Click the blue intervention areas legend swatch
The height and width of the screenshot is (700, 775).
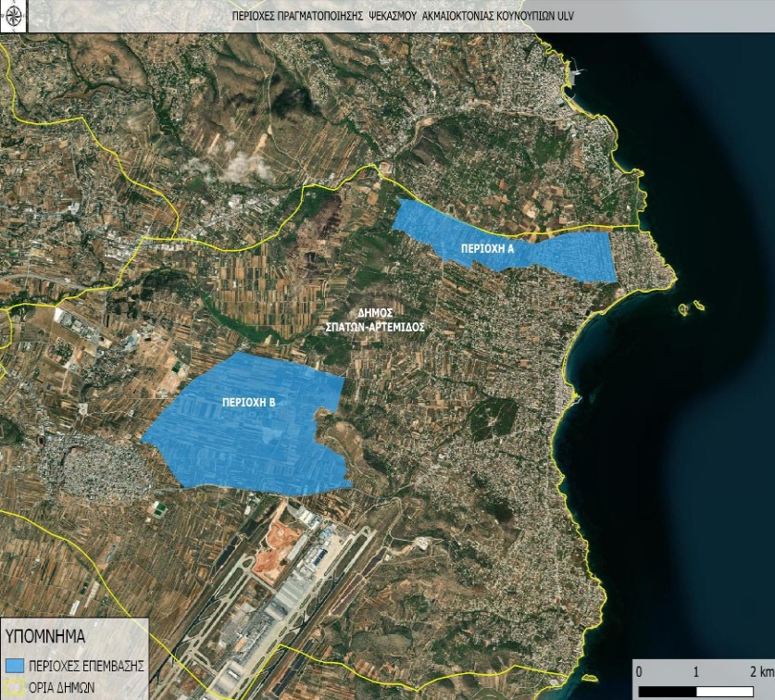click(15, 666)
